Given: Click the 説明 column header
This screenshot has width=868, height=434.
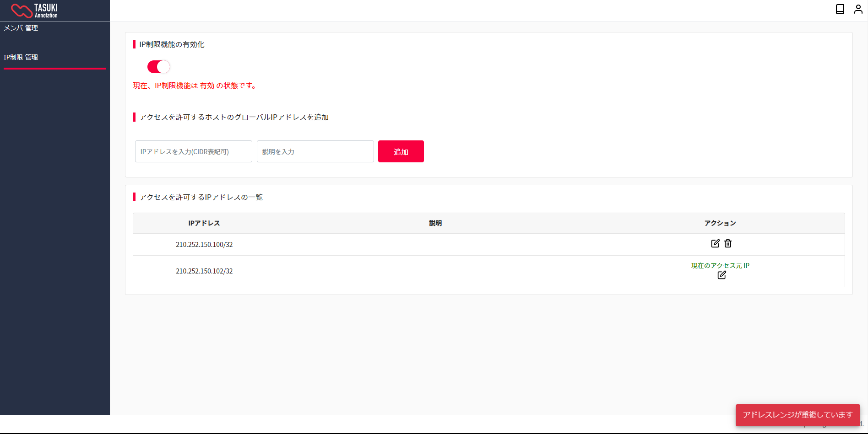Looking at the screenshot, I should click(x=435, y=223).
